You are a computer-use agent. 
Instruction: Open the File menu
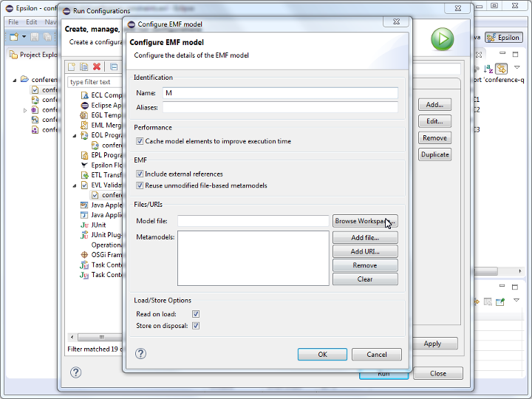[x=14, y=22]
